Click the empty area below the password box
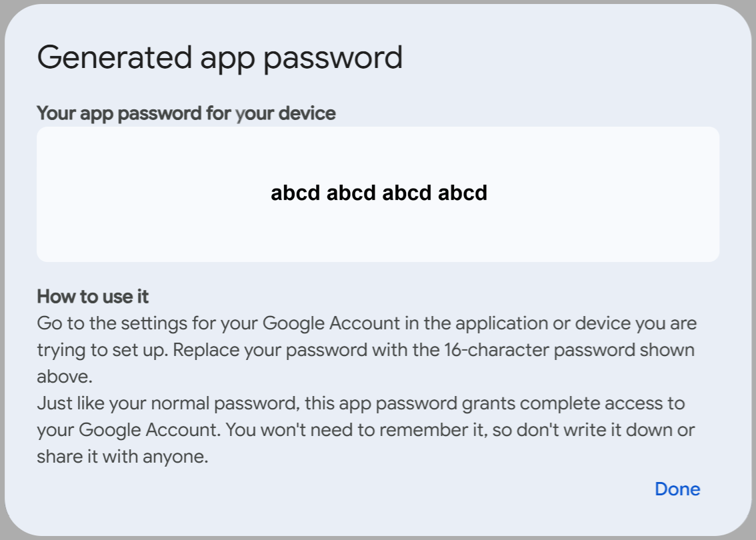The image size is (756, 540). (378, 277)
